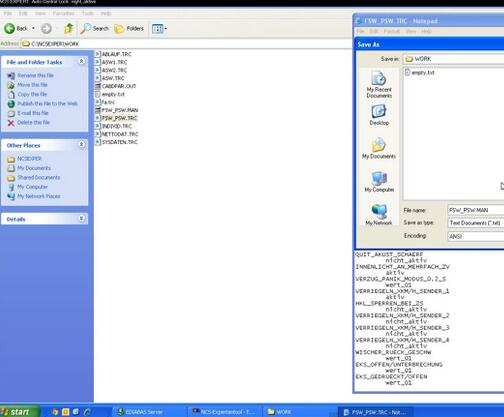This screenshot has height=417, width=504.
Task: Switch to FSW_PSW.TRC Notepad taskbar button
Action: pyautogui.click(x=375, y=412)
